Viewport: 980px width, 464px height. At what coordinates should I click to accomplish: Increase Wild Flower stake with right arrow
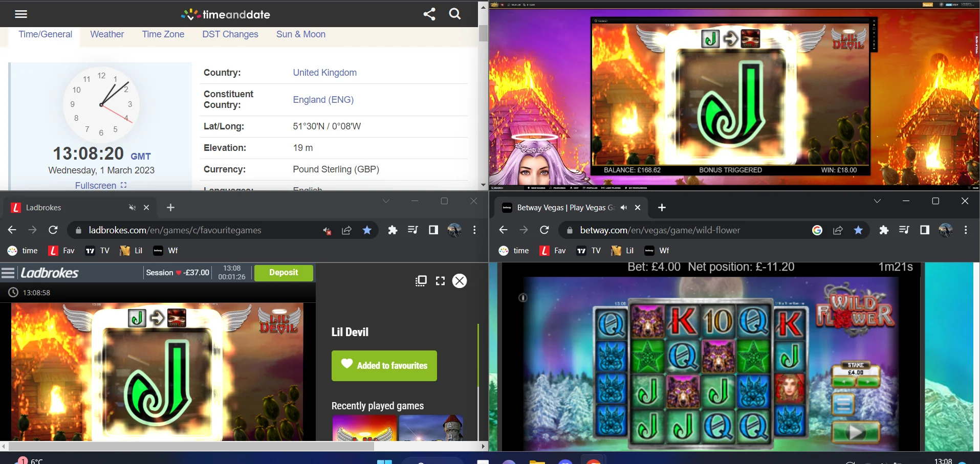click(x=867, y=382)
